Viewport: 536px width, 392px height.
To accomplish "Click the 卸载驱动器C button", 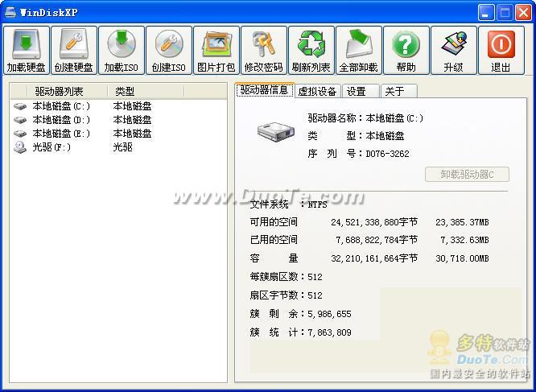I will coord(467,174).
